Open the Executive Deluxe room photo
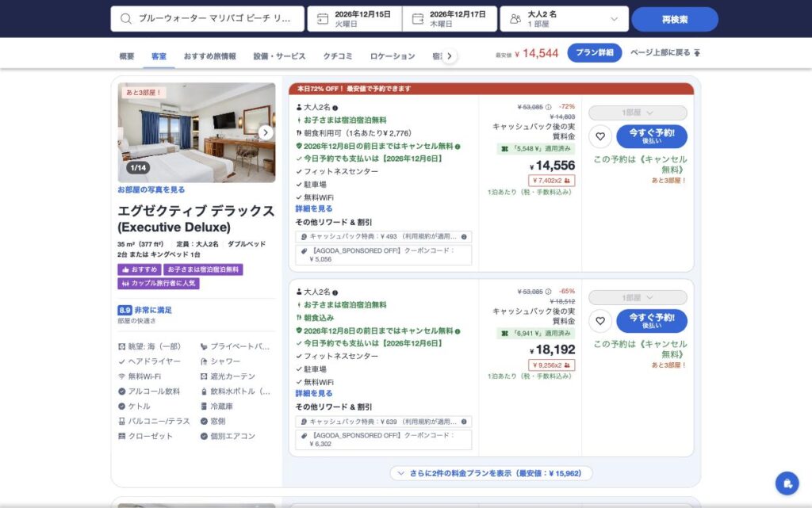Viewport: 812px width, 508px height. click(x=197, y=132)
